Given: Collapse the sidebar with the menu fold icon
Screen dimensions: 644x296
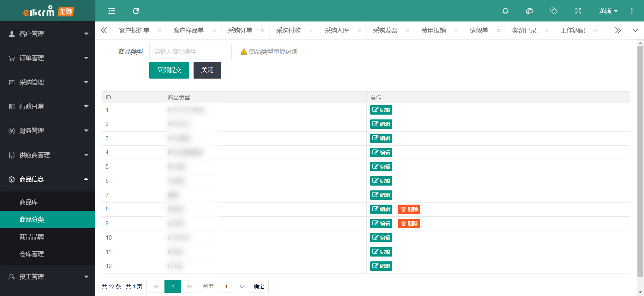Looking at the screenshot, I should pyautogui.click(x=111, y=11).
